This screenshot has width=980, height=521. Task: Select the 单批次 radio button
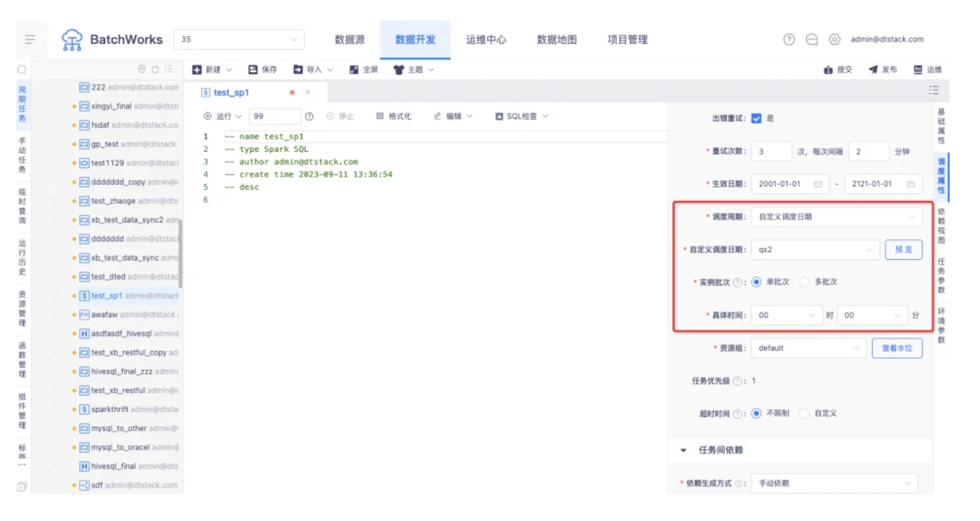pos(756,282)
